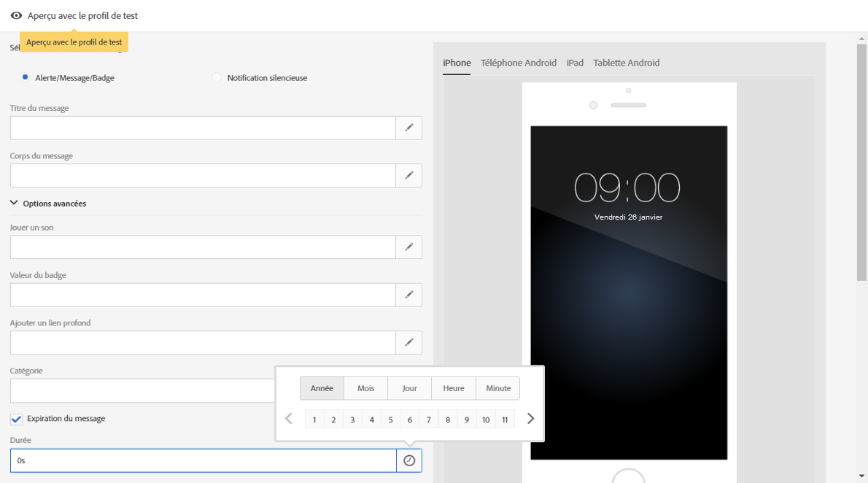
Task: Click the clock icon in Durée field
Action: point(409,460)
